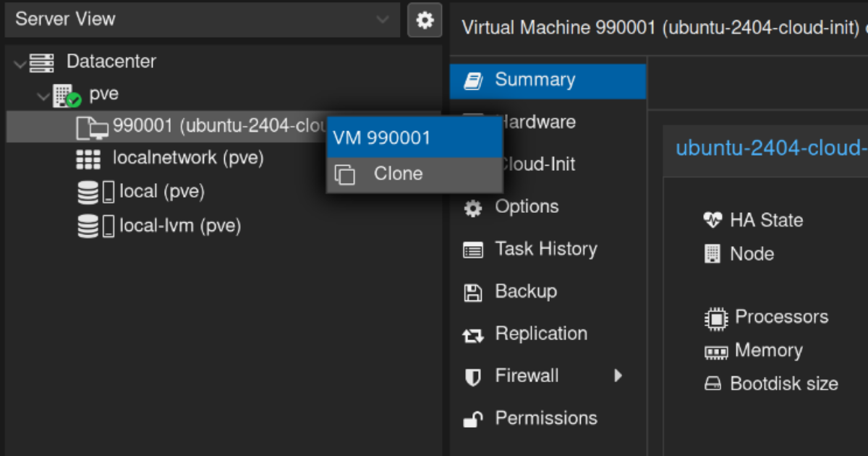Expand the Firewall submenu arrow
The image size is (868, 456).
(618, 376)
